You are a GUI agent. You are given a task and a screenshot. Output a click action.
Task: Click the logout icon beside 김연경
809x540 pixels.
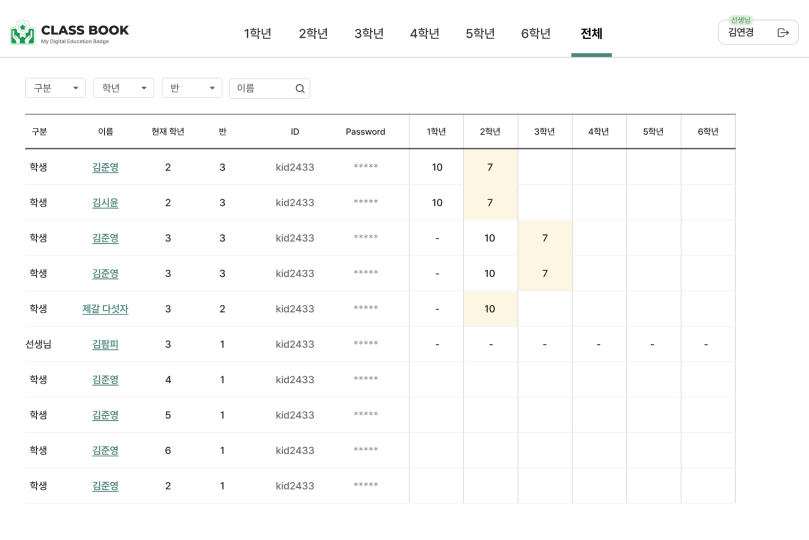pyautogui.click(x=783, y=33)
